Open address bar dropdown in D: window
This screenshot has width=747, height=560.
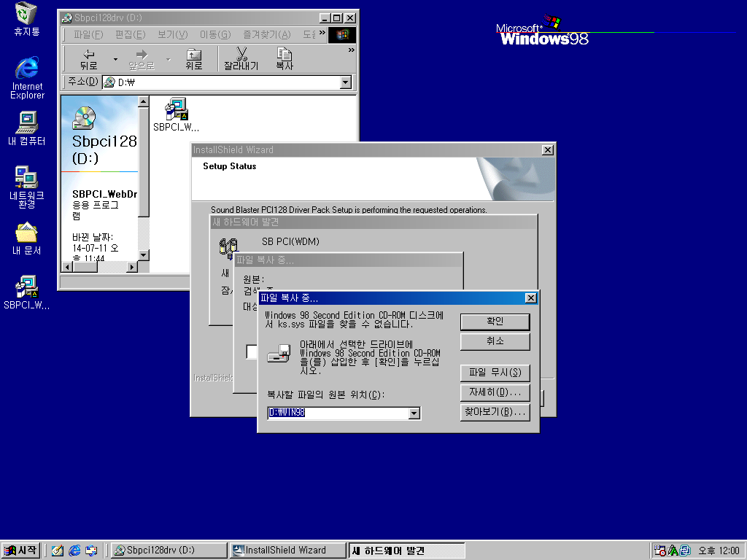tap(346, 82)
